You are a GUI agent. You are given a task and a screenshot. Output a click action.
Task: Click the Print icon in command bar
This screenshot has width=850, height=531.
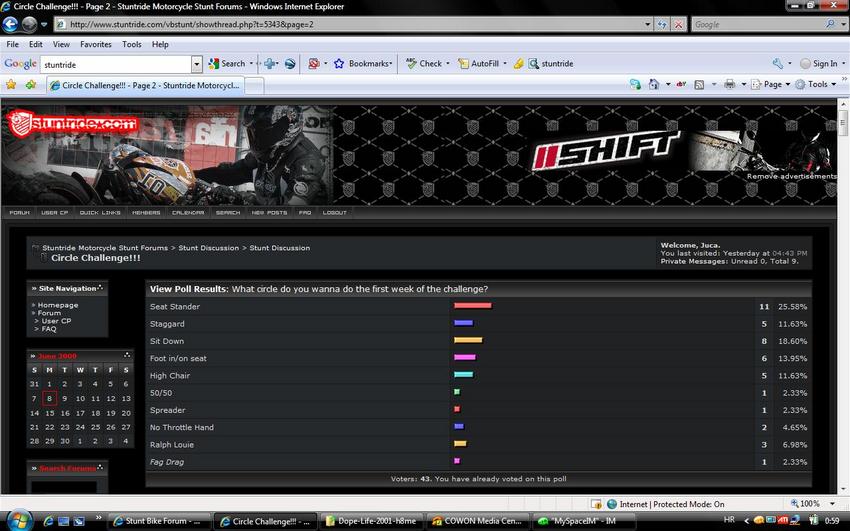tap(730, 85)
